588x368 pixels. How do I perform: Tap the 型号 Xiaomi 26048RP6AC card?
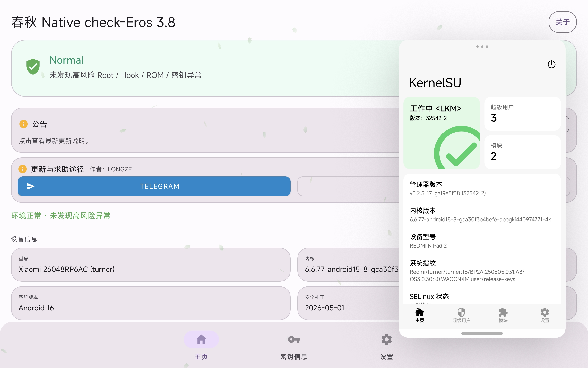(151, 265)
